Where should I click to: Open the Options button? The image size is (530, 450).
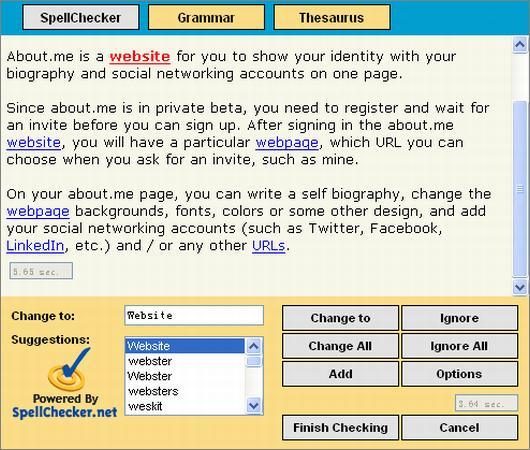[459, 374]
